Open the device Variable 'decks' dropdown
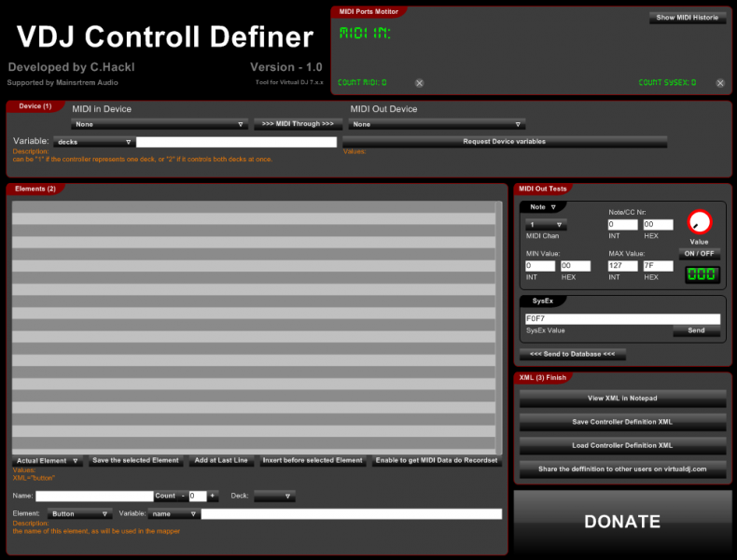Screen dimensions: 737x560 (x=94, y=142)
